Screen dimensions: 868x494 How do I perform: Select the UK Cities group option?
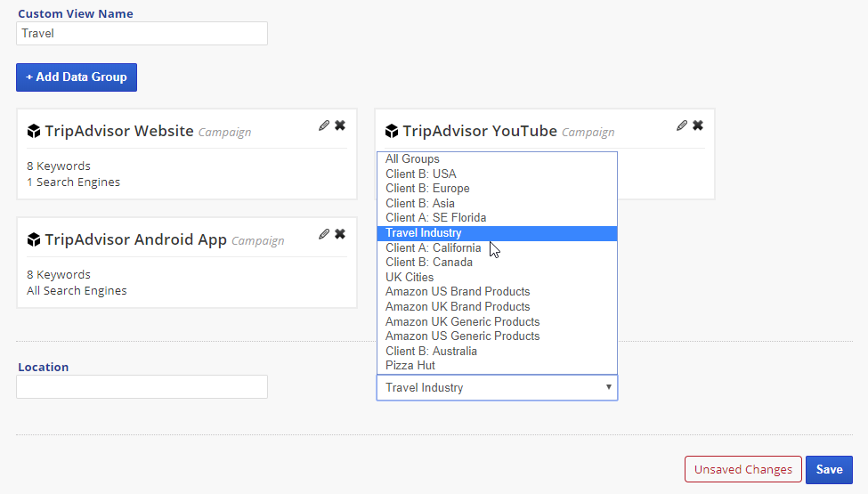pyautogui.click(x=410, y=277)
